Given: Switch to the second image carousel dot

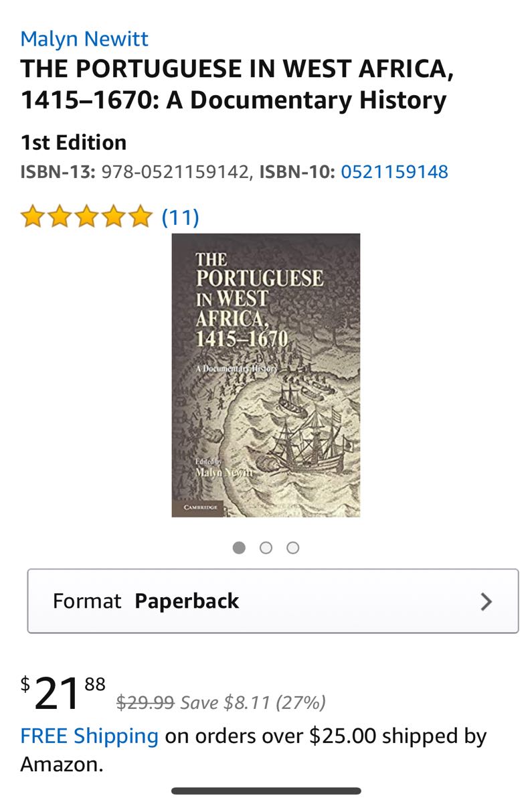Looking at the screenshot, I should 266,548.
